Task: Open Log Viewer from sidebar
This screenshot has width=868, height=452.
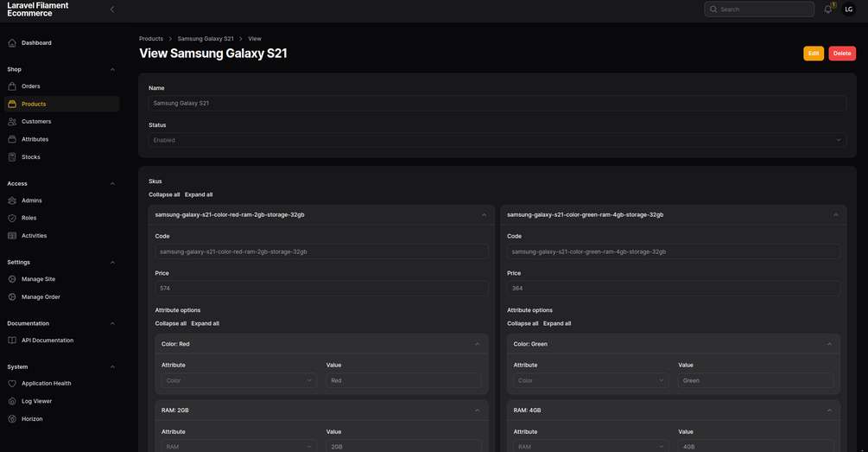Action: point(62,401)
